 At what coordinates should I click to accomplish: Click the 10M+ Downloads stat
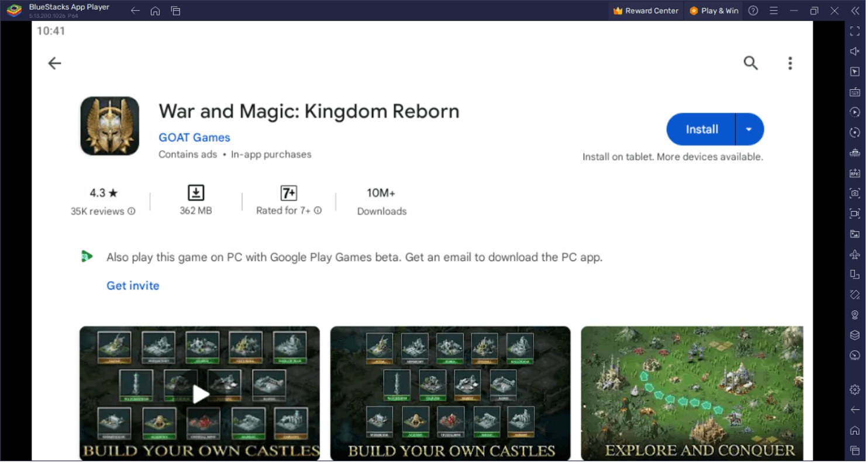click(381, 202)
